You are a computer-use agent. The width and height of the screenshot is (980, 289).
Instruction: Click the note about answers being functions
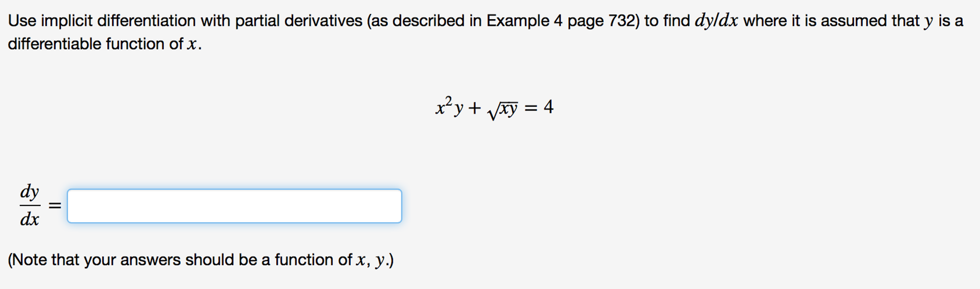(201, 261)
